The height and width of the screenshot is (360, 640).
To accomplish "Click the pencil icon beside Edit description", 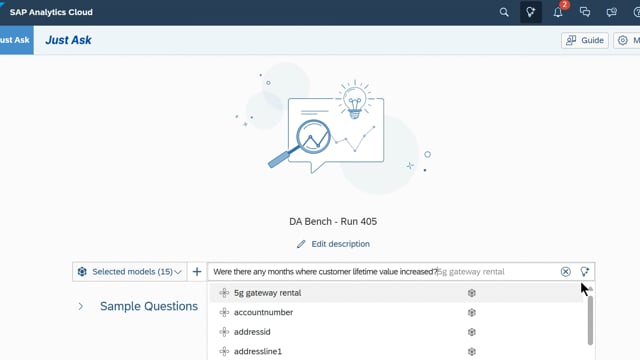I will [301, 244].
